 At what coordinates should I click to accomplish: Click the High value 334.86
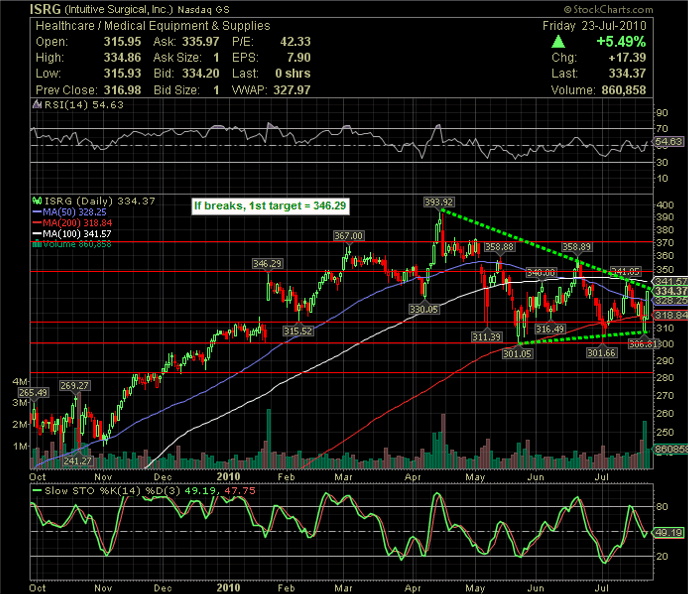[x=122, y=57]
